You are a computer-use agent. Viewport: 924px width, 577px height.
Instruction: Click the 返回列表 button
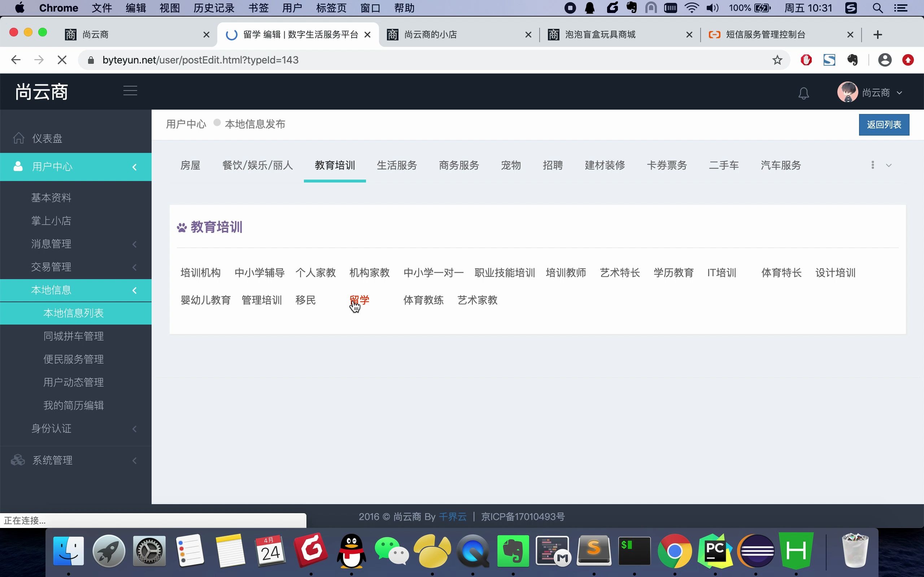tap(884, 124)
